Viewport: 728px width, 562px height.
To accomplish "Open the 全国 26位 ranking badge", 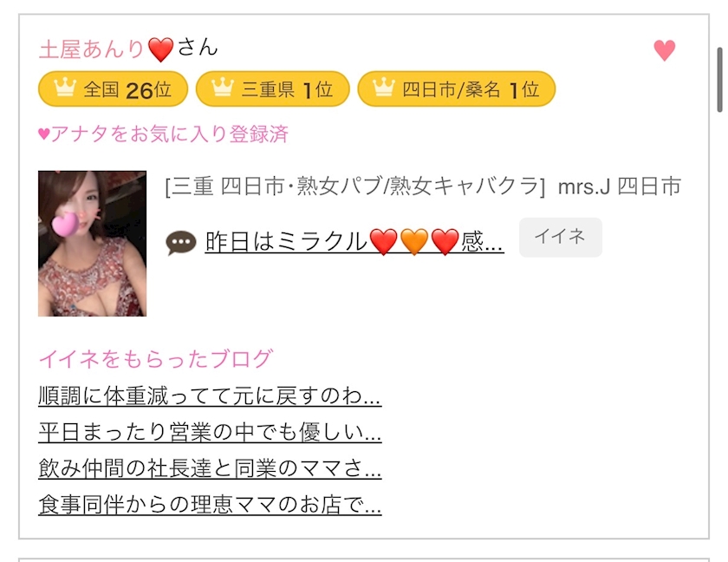I will point(113,88).
